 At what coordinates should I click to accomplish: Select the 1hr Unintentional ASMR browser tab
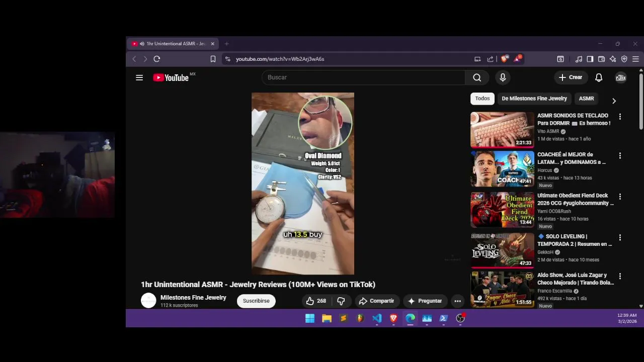pyautogui.click(x=173, y=44)
